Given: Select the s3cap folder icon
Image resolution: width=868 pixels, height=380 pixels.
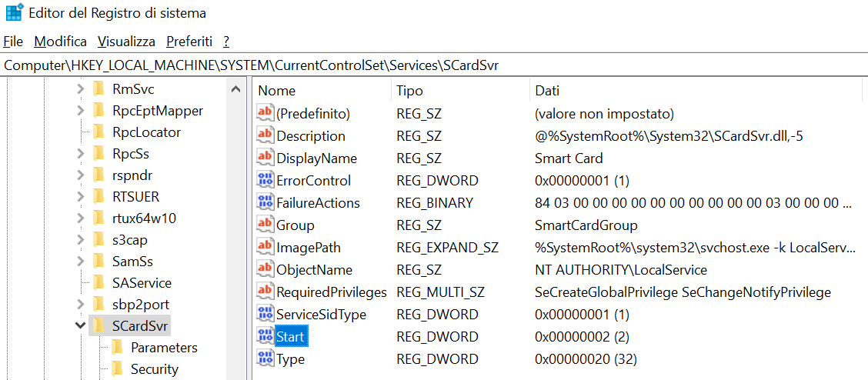Looking at the screenshot, I should click(98, 239).
